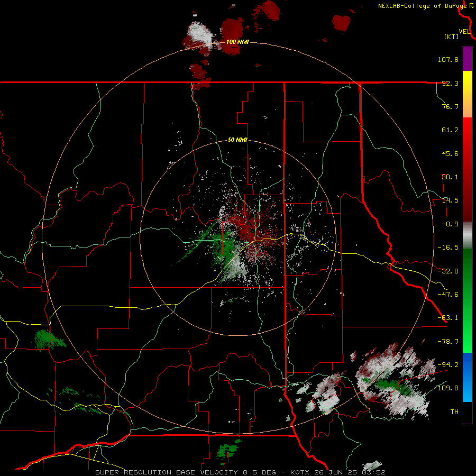Select the 61.2 velocity scale value
Screen dimensions: 476x476
coord(450,130)
